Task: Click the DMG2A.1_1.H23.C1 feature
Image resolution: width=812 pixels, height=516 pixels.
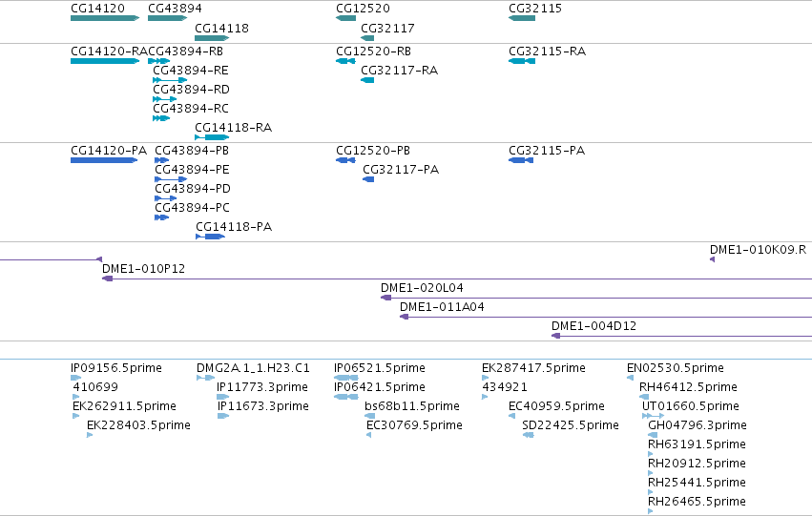Action: [205, 378]
